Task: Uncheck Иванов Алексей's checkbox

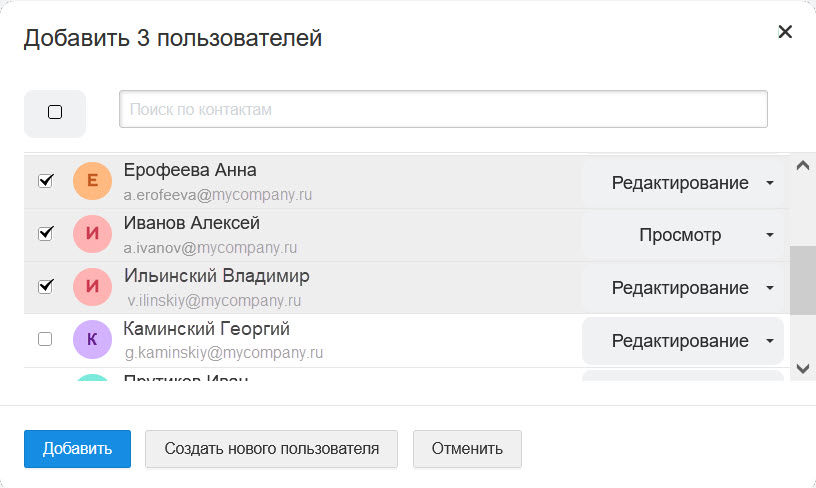Action: (45, 234)
